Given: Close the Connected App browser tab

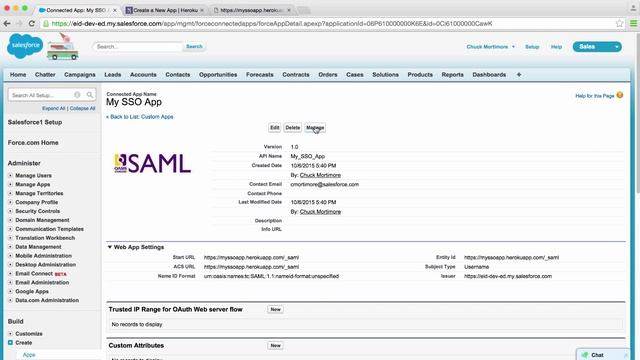Looking at the screenshot, I should [115, 10].
